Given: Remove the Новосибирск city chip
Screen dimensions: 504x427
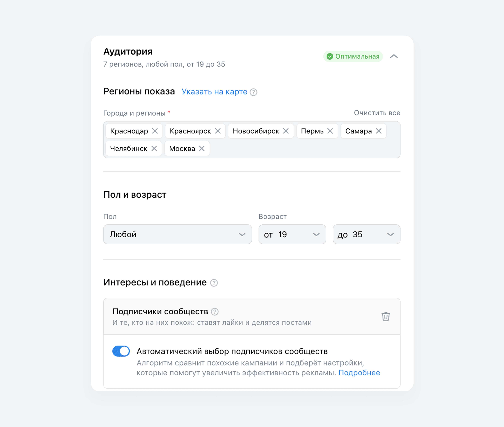Looking at the screenshot, I should coord(286,131).
